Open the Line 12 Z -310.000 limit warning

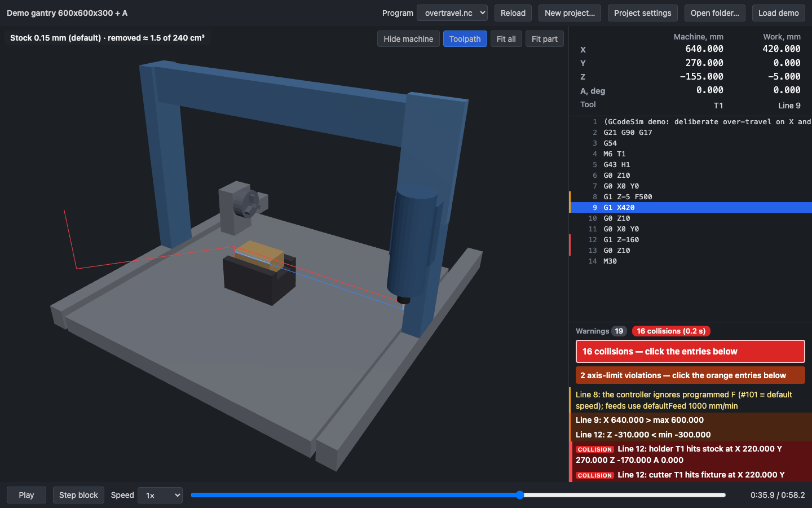coord(691,435)
